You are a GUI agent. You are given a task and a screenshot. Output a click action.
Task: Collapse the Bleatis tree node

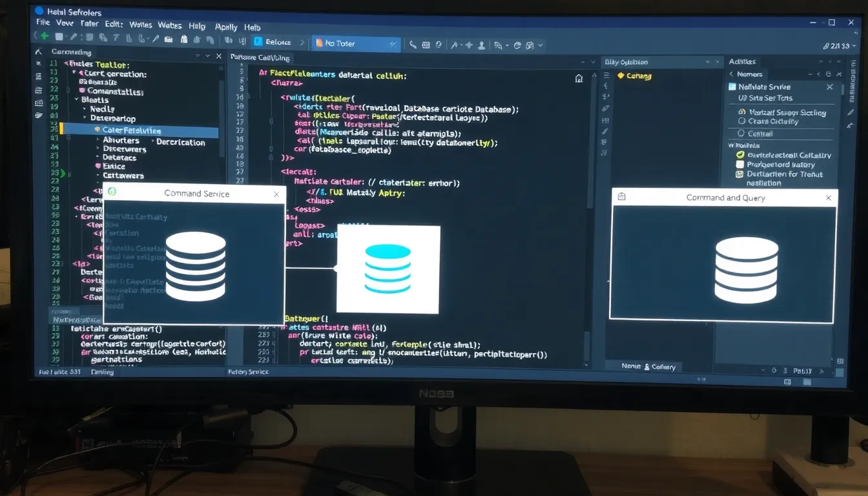76,100
